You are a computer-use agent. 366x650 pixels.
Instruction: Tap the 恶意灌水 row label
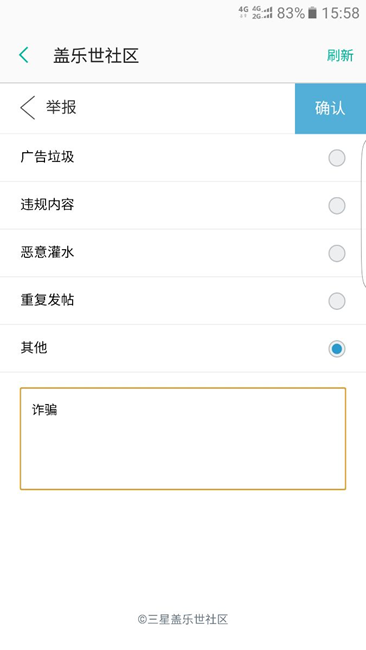(x=47, y=252)
